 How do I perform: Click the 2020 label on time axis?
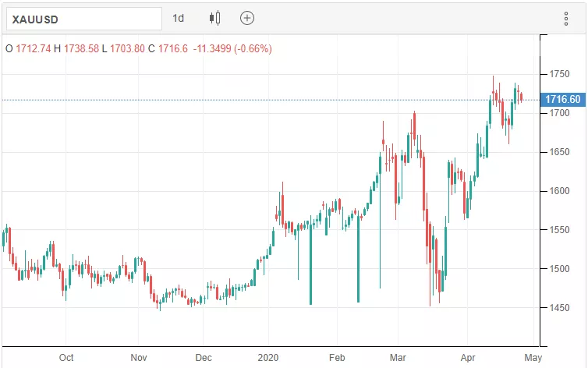pos(269,358)
